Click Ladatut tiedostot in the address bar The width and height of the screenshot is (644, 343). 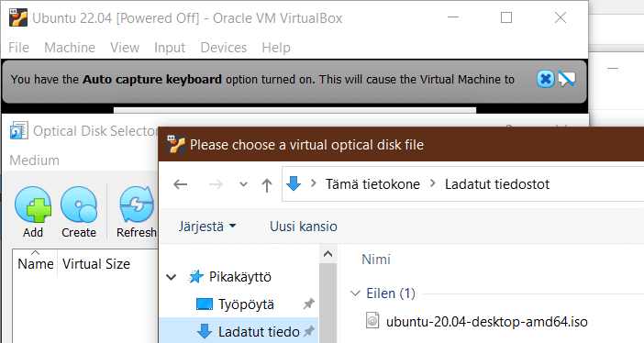tap(497, 184)
